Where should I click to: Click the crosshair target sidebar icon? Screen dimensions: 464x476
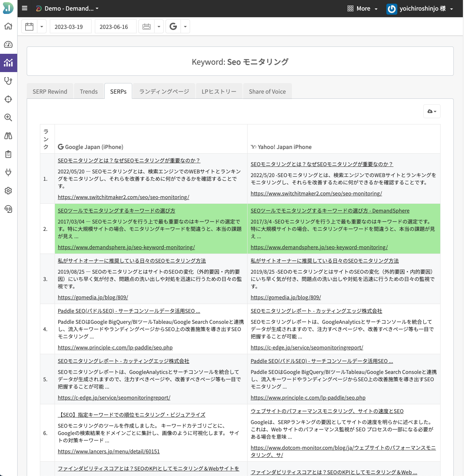point(8,99)
